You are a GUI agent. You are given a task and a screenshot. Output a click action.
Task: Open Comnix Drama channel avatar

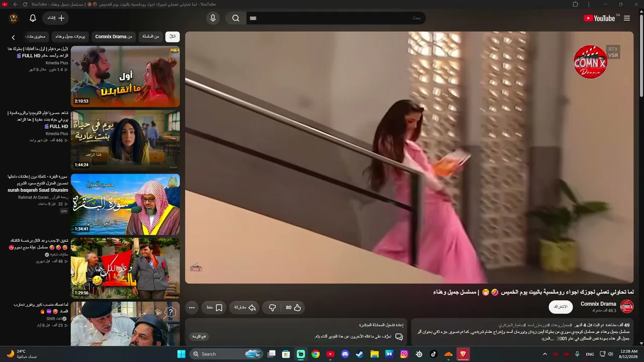627,307
